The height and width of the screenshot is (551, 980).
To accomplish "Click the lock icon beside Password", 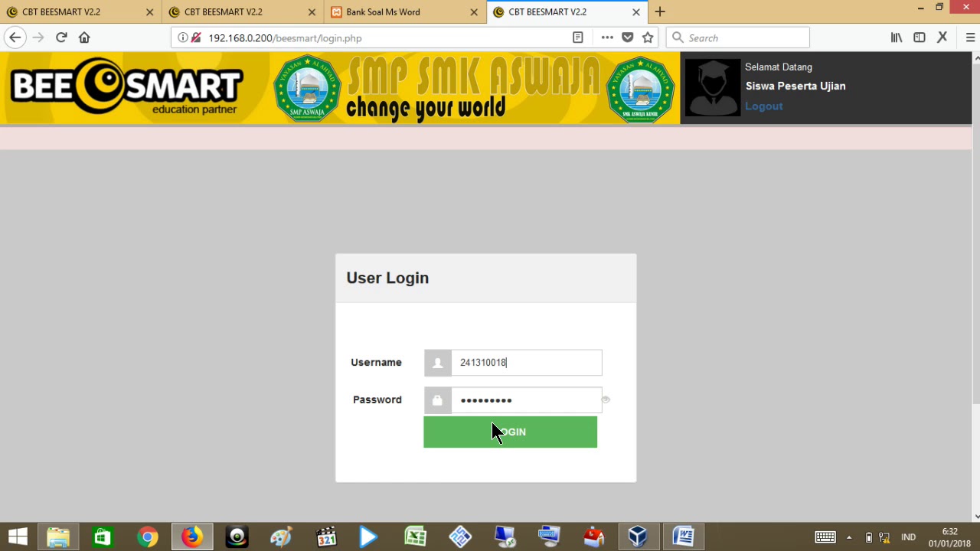I will (438, 400).
